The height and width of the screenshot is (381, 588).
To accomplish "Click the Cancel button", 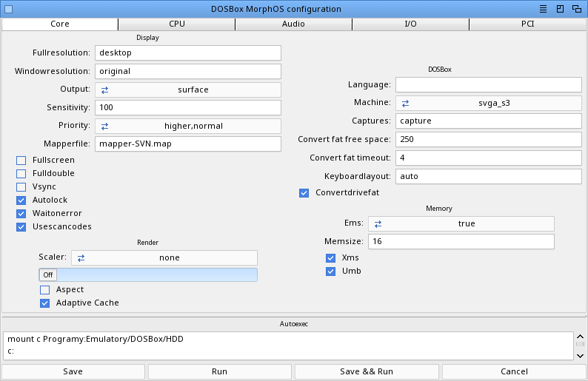I will point(514,371).
